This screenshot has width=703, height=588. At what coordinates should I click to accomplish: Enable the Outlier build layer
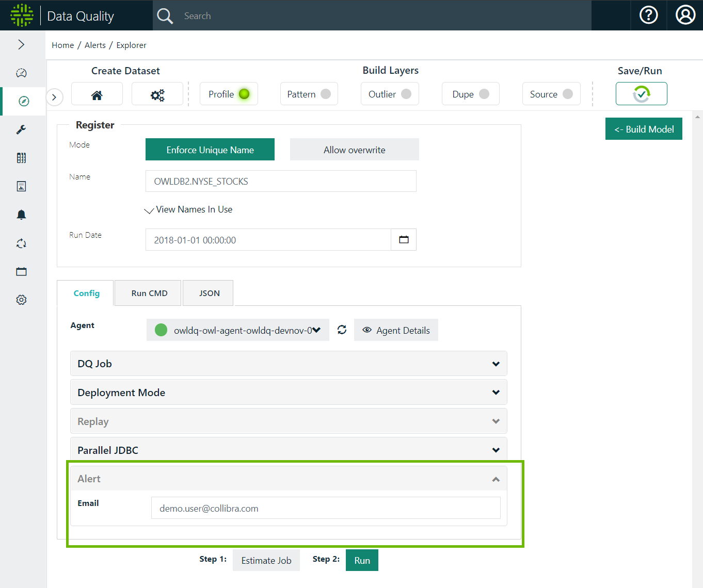tap(390, 93)
